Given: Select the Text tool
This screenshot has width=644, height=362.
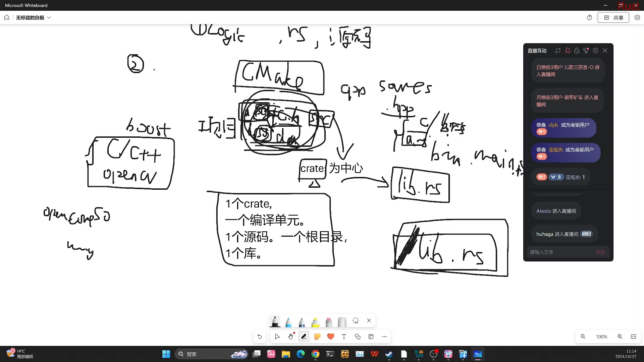Looking at the screenshot, I should [x=344, y=337].
